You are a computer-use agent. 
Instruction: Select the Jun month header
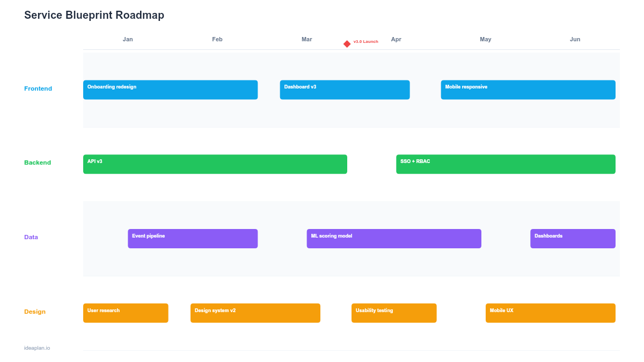[575, 39]
